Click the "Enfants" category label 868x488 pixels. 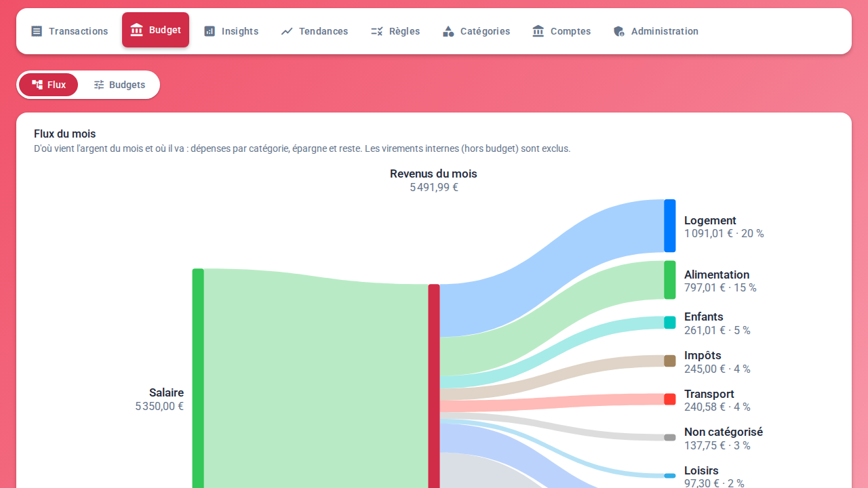point(704,317)
